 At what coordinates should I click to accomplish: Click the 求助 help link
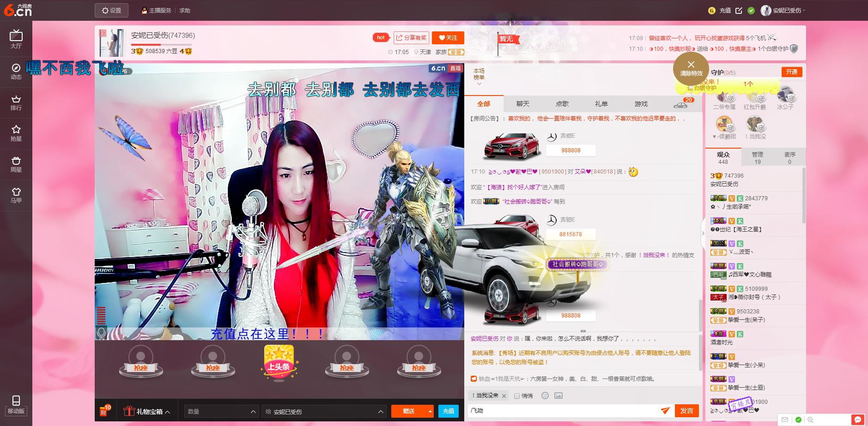pos(185,10)
